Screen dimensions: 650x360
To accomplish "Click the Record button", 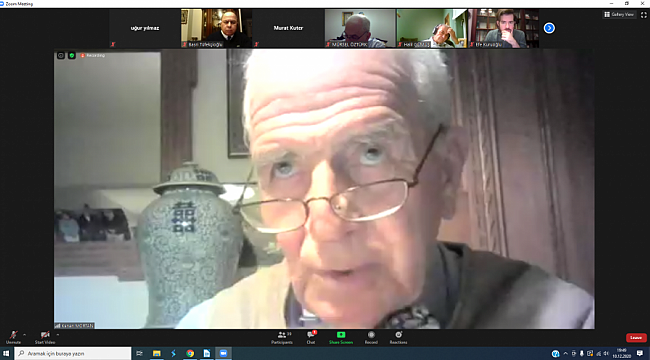I will [371, 338].
